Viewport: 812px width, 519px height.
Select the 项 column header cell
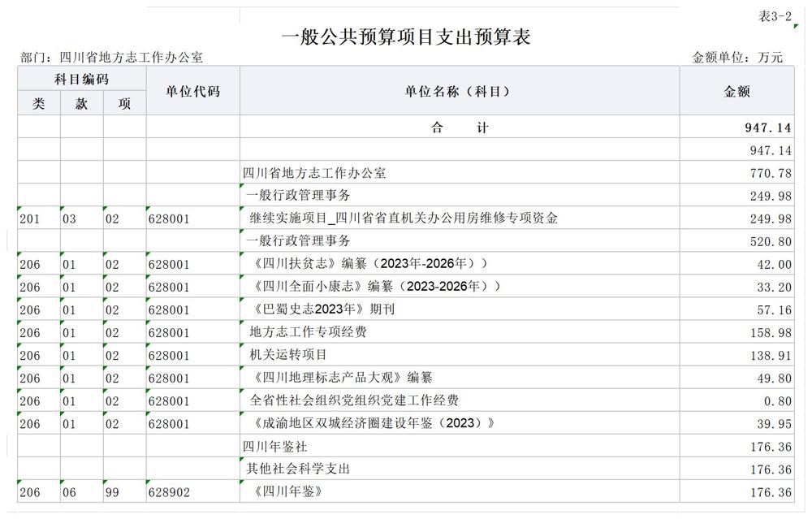123,103
